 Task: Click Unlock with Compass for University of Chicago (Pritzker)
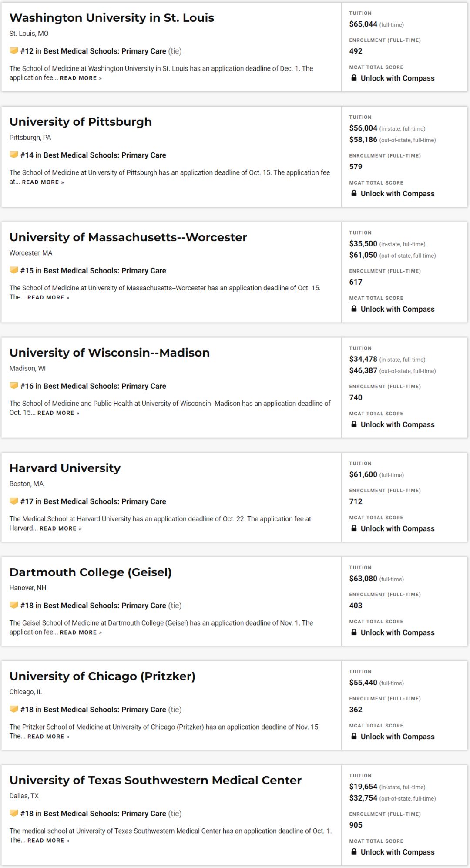(x=397, y=736)
